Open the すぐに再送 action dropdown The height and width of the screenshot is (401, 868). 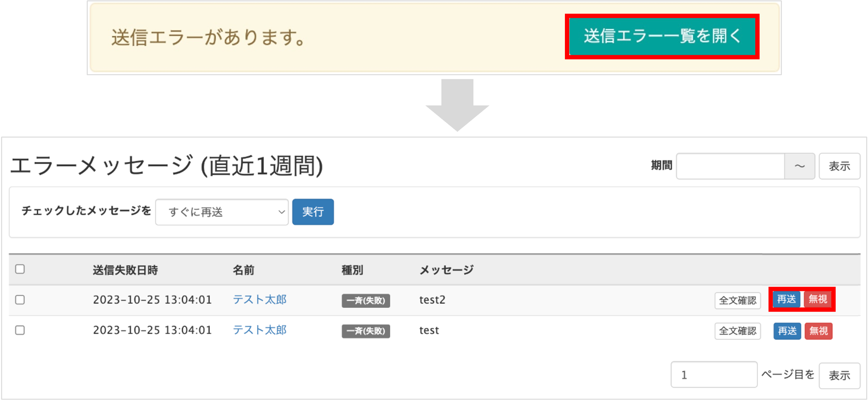pos(222,212)
